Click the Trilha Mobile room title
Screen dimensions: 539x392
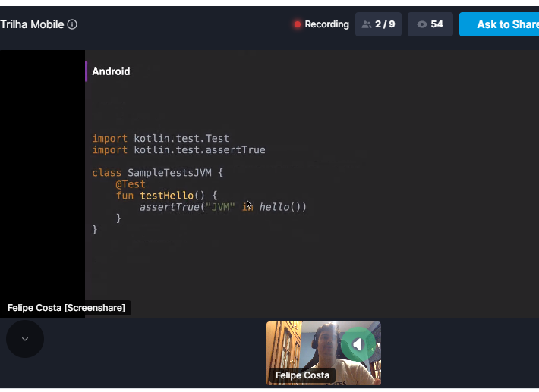32,24
